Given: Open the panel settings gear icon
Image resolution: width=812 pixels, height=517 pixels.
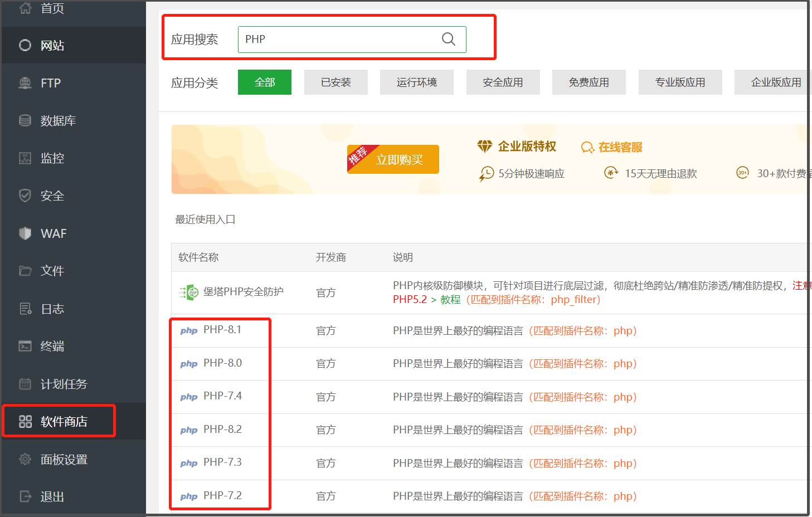Looking at the screenshot, I should 25,460.
